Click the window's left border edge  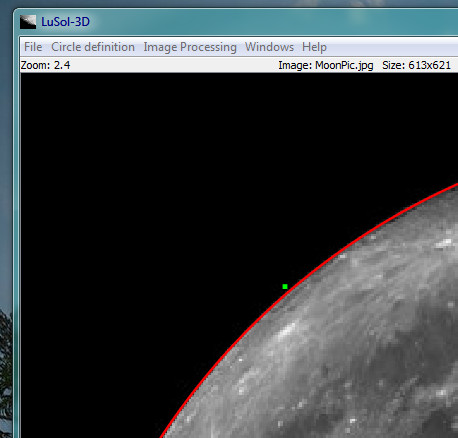tap(16, 233)
